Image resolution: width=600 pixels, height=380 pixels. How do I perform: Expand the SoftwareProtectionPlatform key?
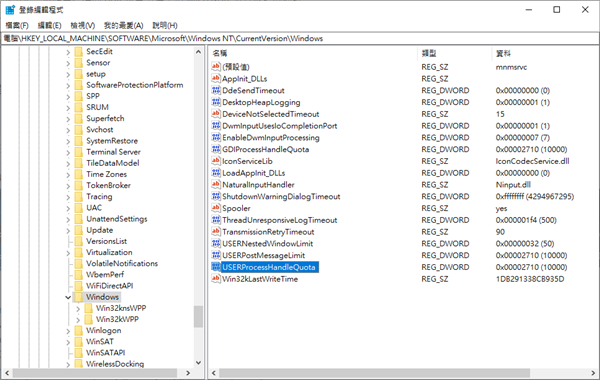click(68, 85)
